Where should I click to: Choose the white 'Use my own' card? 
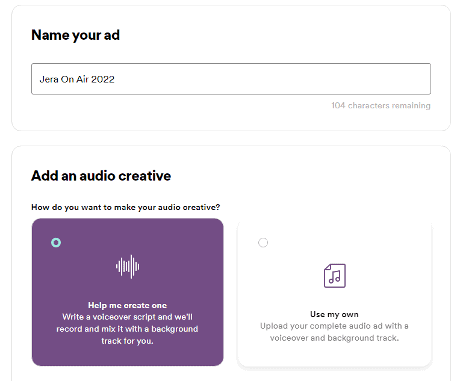tap(334, 293)
